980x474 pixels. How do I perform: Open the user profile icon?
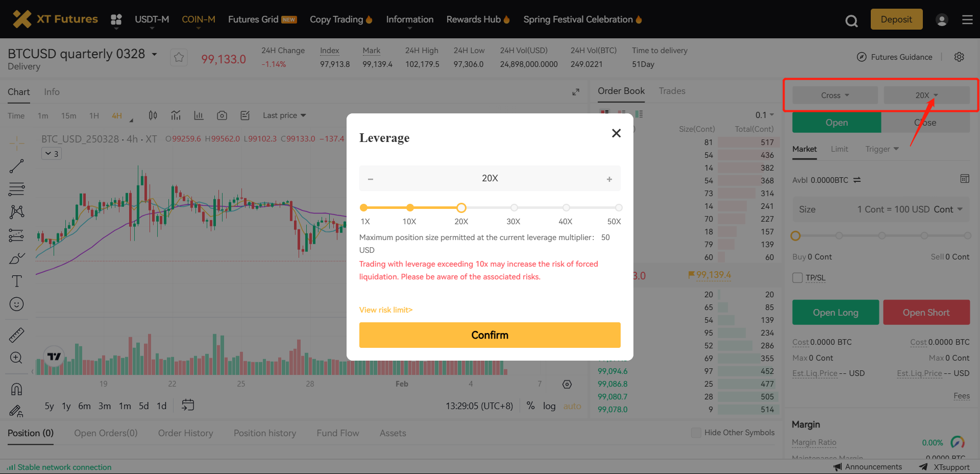[x=942, y=20]
